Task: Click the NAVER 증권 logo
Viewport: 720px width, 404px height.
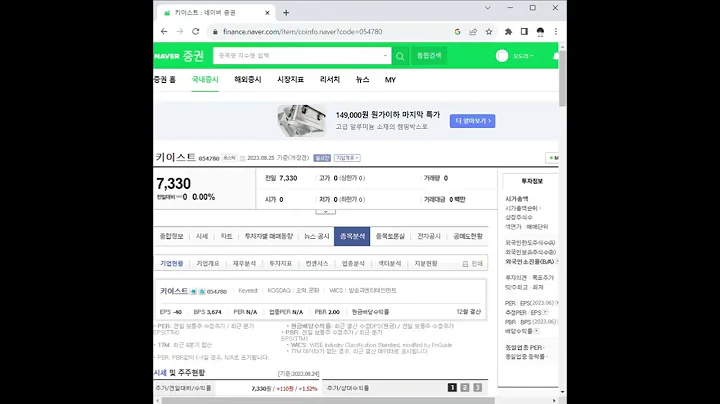Action: (179, 56)
